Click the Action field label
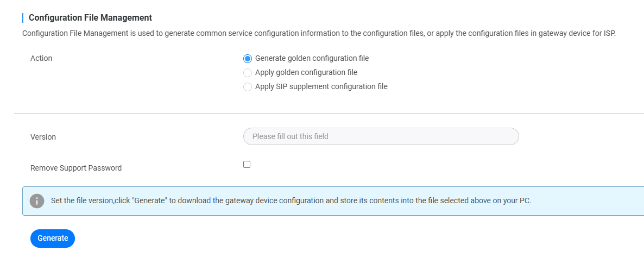This screenshot has width=644, height=257. 41,58
